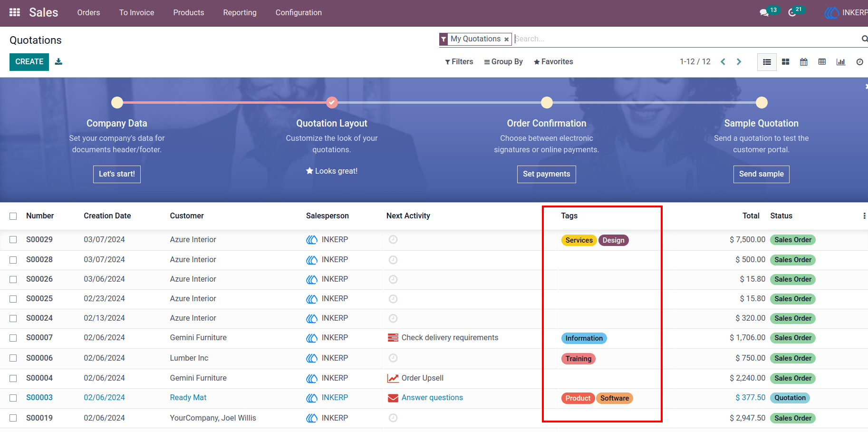The height and width of the screenshot is (432, 868).
Task: Switch to graph view
Action: [841, 62]
